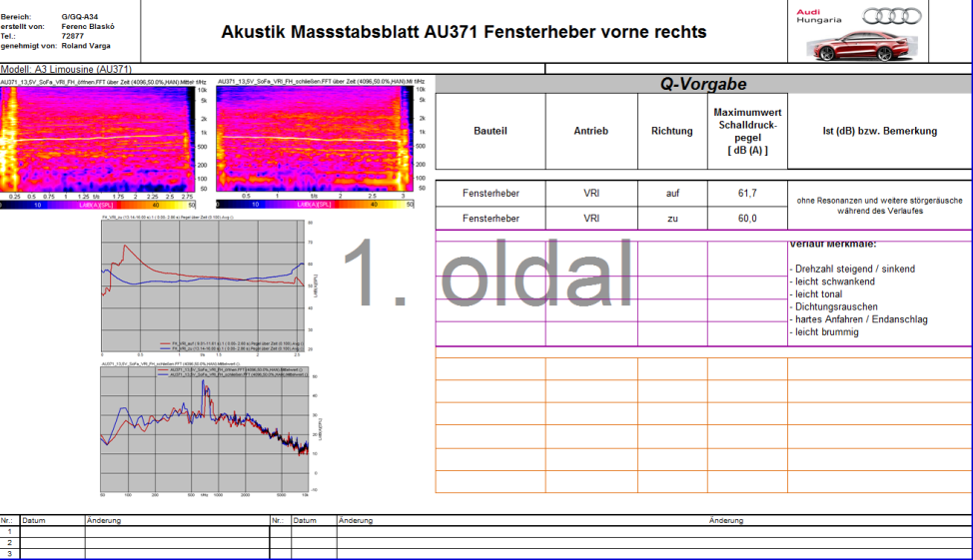The height and width of the screenshot is (560, 973).
Task: Click the color scale bar under öffnen spectrogram
Action: [x=98, y=205]
